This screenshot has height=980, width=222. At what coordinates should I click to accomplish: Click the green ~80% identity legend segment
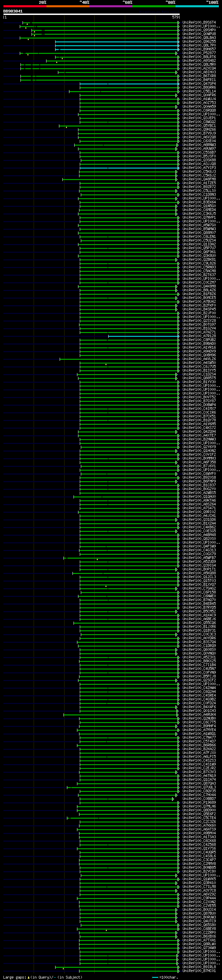point(154,6)
